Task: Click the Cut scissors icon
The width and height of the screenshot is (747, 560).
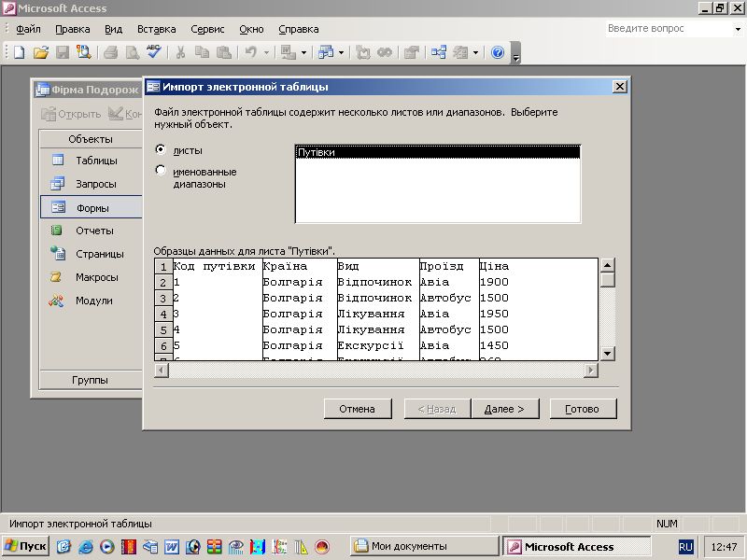Action: click(180, 52)
